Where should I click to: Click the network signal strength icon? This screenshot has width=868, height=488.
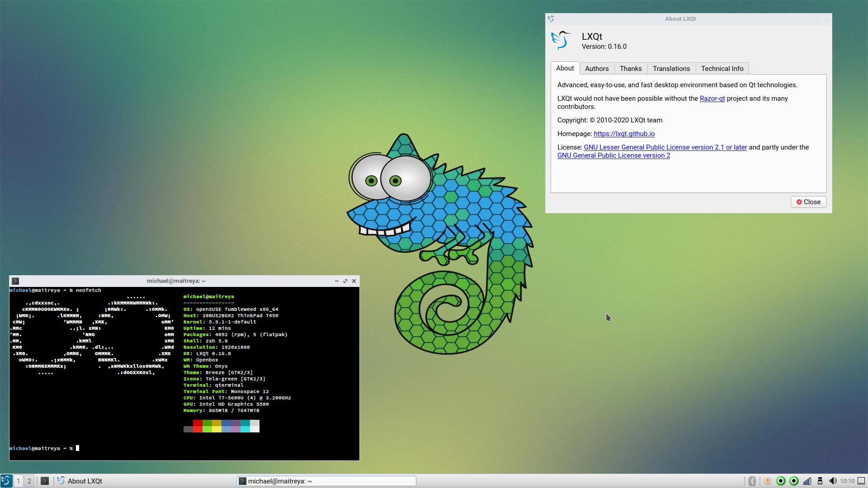pos(807,481)
